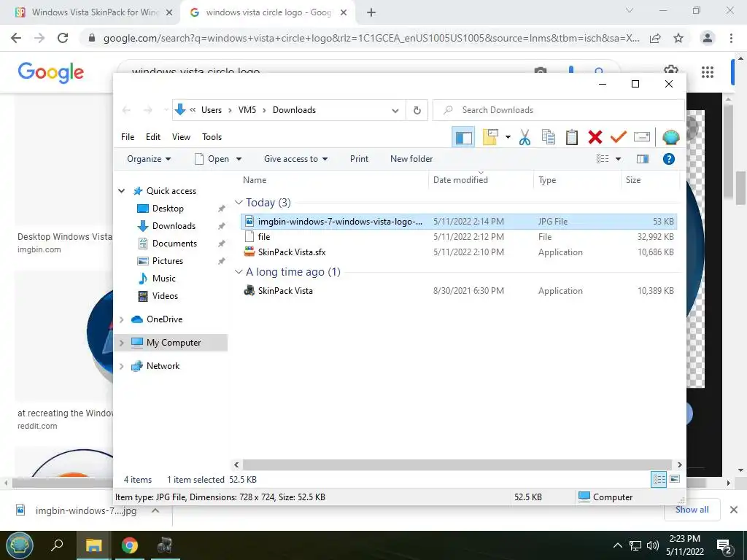Open the blue Help question mark
Screen dimensions: 747x560
(x=669, y=159)
